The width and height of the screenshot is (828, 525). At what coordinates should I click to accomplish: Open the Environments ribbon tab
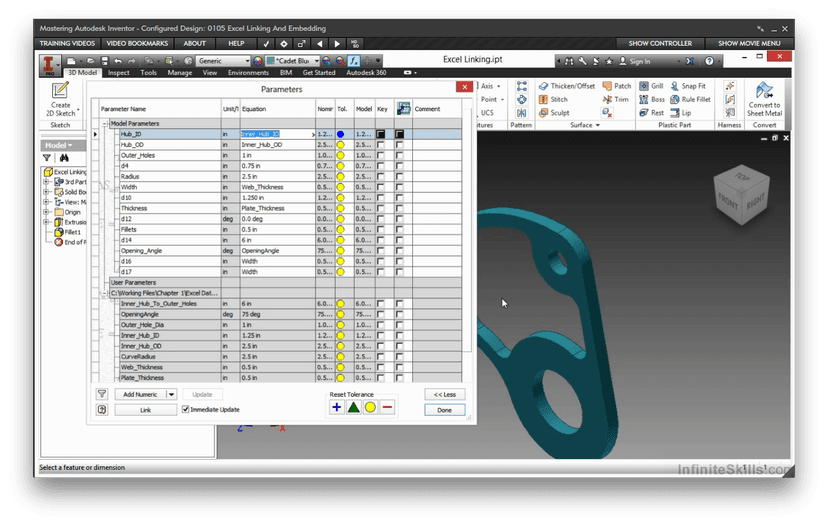248,73
